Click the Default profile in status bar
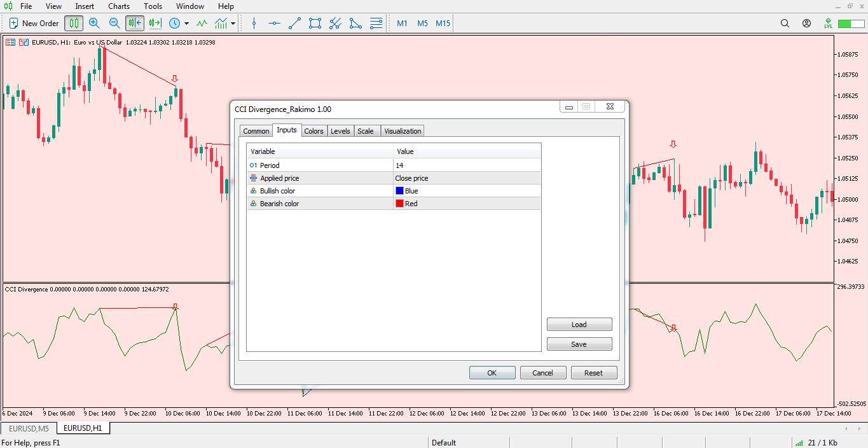868x448 pixels. click(x=444, y=443)
